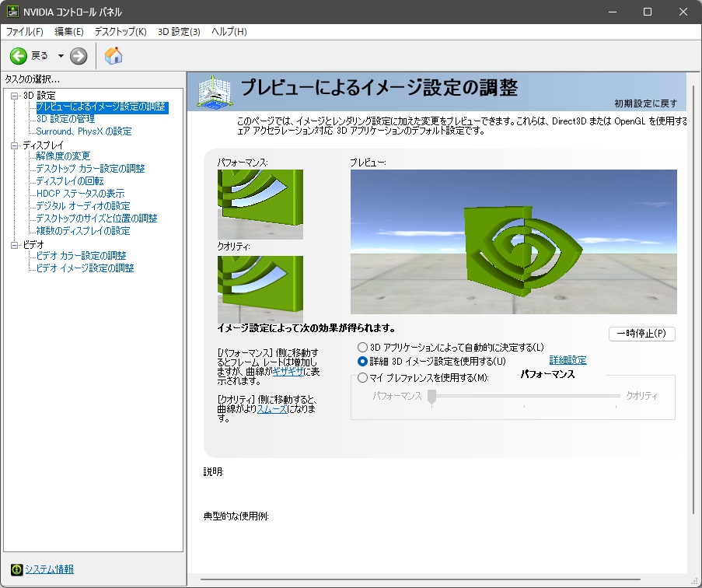Collapse the ビデオ tree node
Screen dimensions: 702x588
click(14, 245)
